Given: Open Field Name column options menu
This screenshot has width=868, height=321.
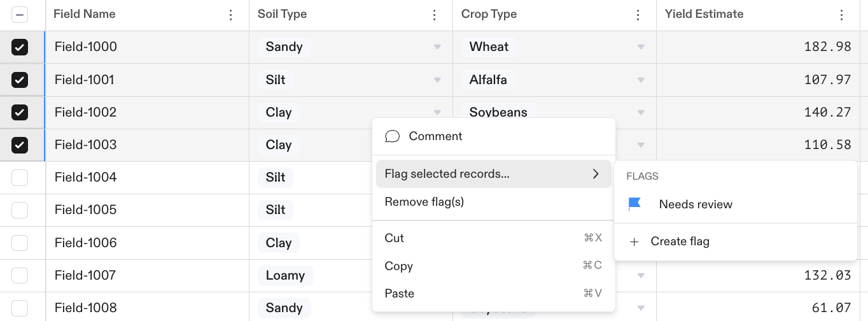Looking at the screenshot, I should coord(231,15).
